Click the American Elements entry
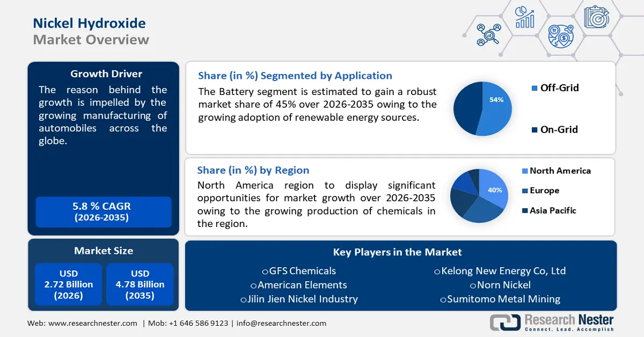This screenshot has width=644, height=337. tap(299, 285)
